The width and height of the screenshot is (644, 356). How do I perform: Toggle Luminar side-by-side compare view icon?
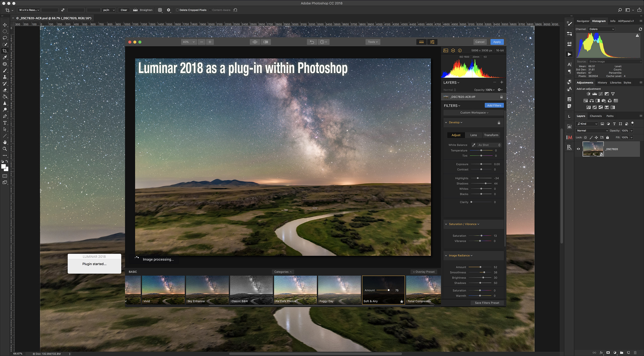tap(266, 42)
